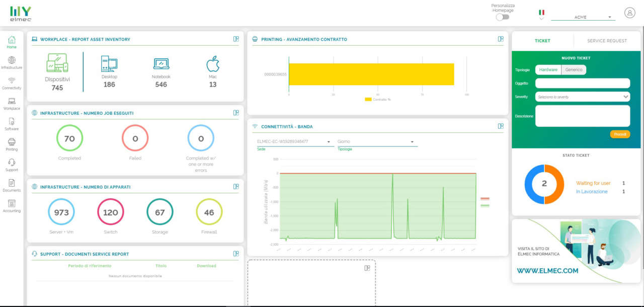Go to Workplace sidebar icon
Image resolution: width=644 pixels, height=307 pixels.
coord(12,104)
